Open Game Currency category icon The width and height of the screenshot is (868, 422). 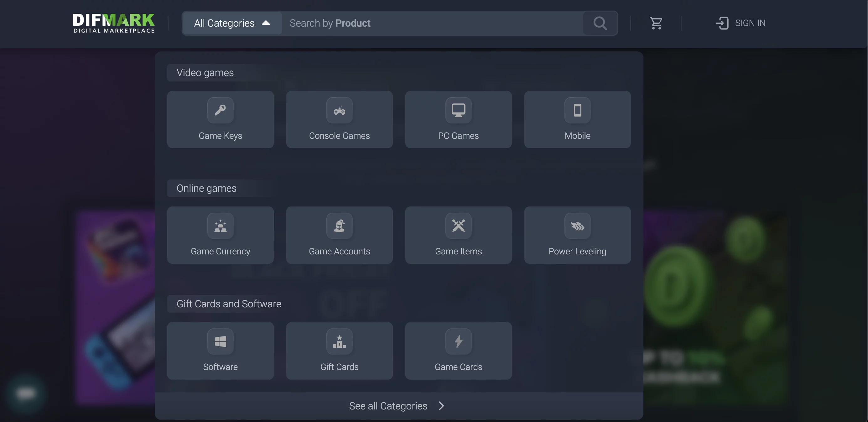[221, 226]
